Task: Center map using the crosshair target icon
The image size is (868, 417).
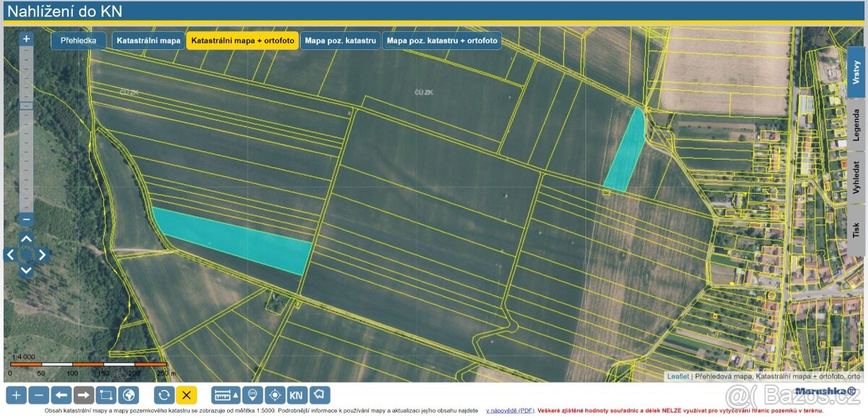Action: (274, 395)
